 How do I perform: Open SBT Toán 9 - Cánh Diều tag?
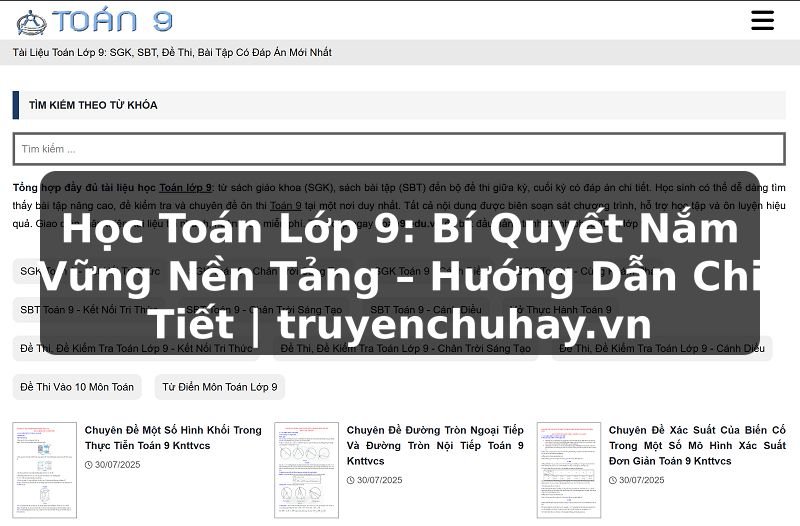(x=426, y=310)
